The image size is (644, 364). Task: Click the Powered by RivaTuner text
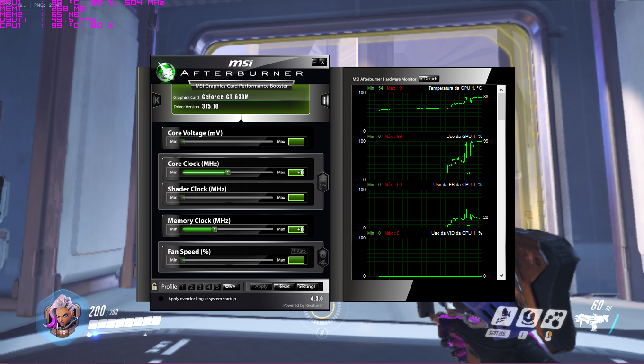(303, 305)
